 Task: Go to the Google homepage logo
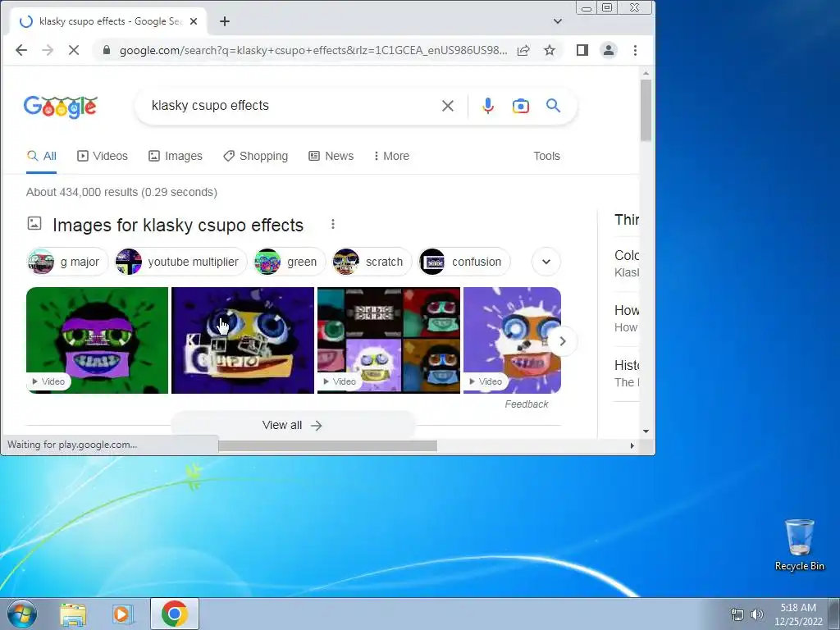[61, 107]
